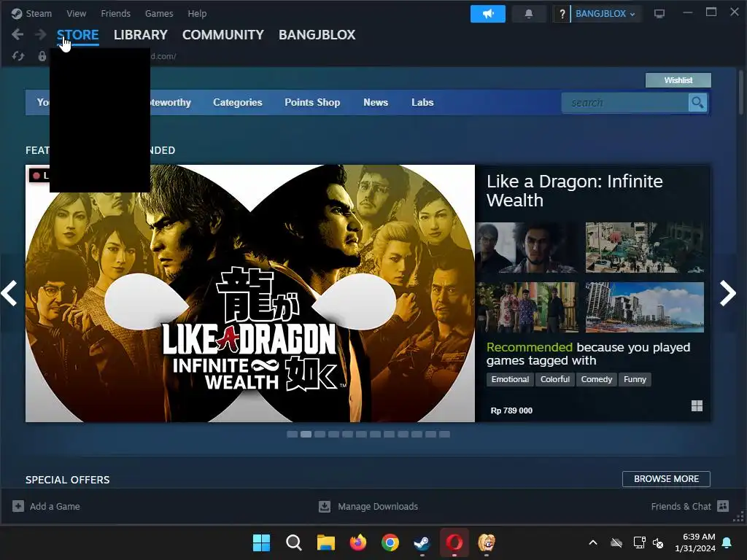This screenshot has width=747, height=560.
Task: Open the BANGJBLOX account dropdown
Action: (605, 14)
